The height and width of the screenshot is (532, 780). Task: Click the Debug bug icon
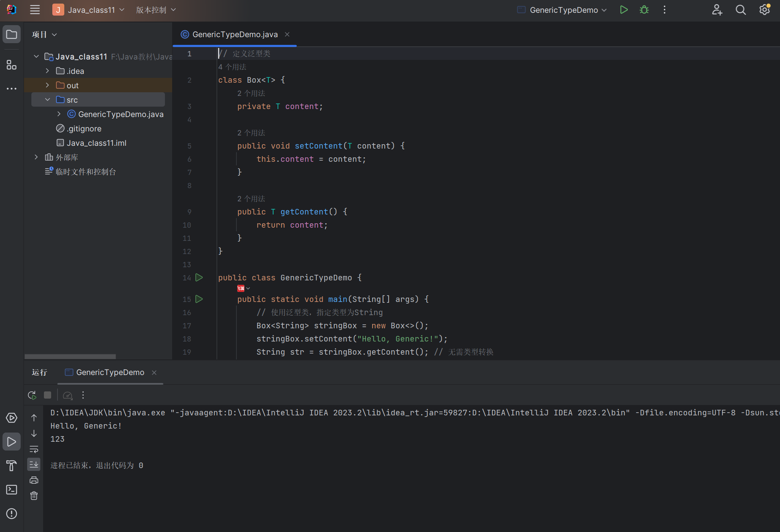pyautogui.click(x=644, y=10)
